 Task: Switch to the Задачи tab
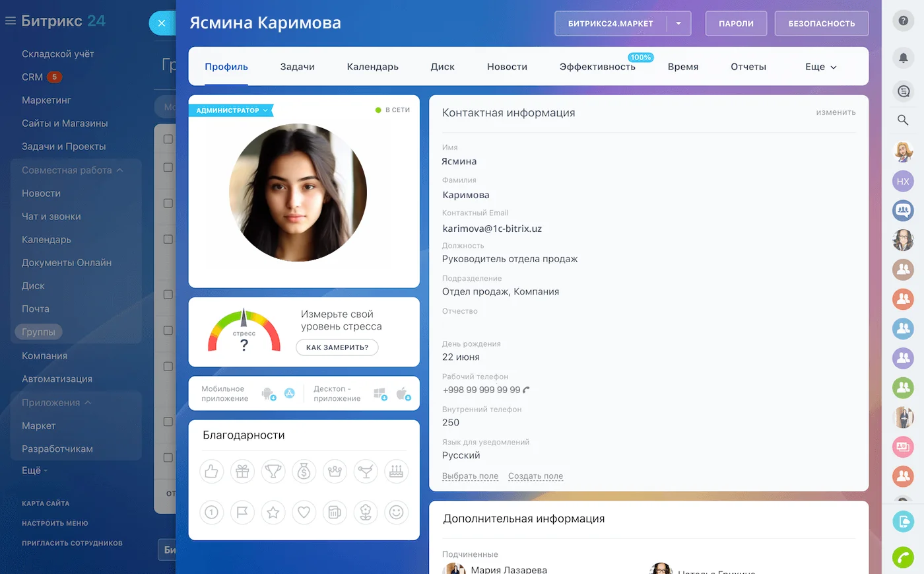click(x=297, y=67)
